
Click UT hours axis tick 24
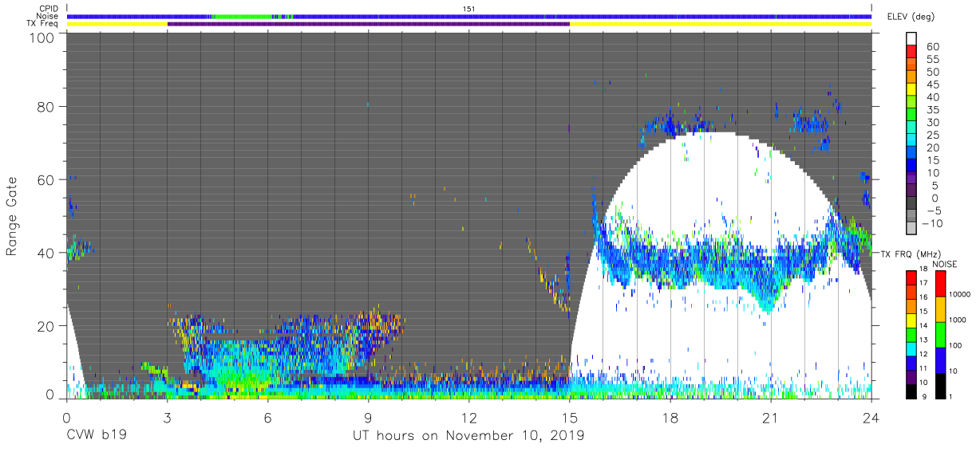point(871,416)
